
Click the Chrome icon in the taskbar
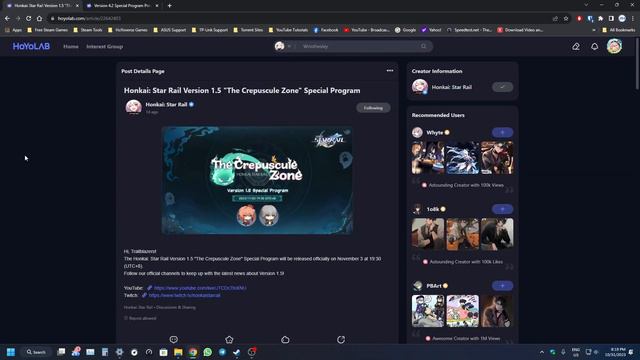click(x=193, y=352)
